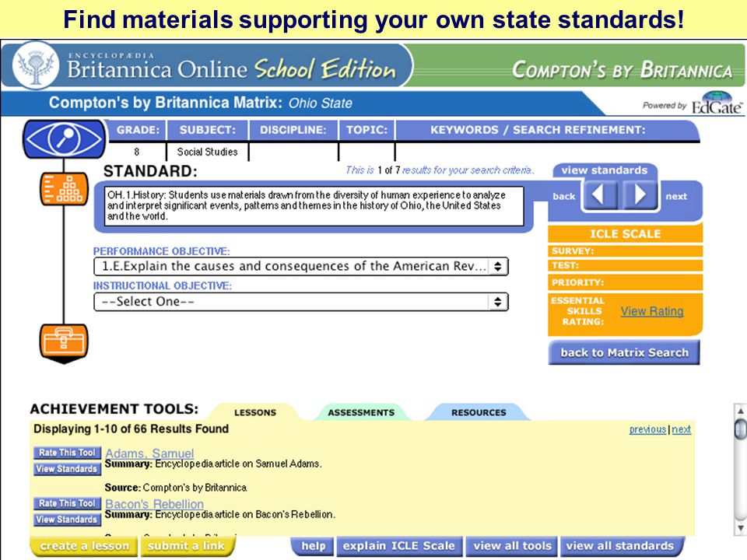The height and width of the screenshot is (560, 747).
Task: Click the Topic column header
Action: coord(366,130)
